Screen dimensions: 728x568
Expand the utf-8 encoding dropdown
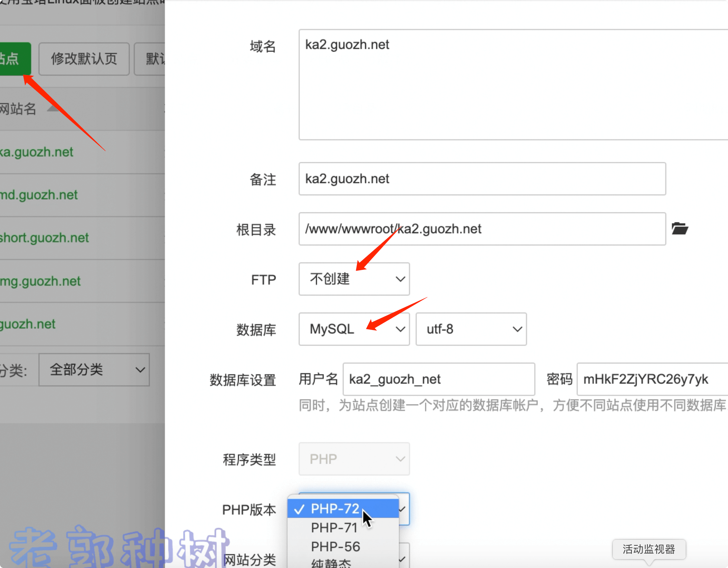(471, 329)
